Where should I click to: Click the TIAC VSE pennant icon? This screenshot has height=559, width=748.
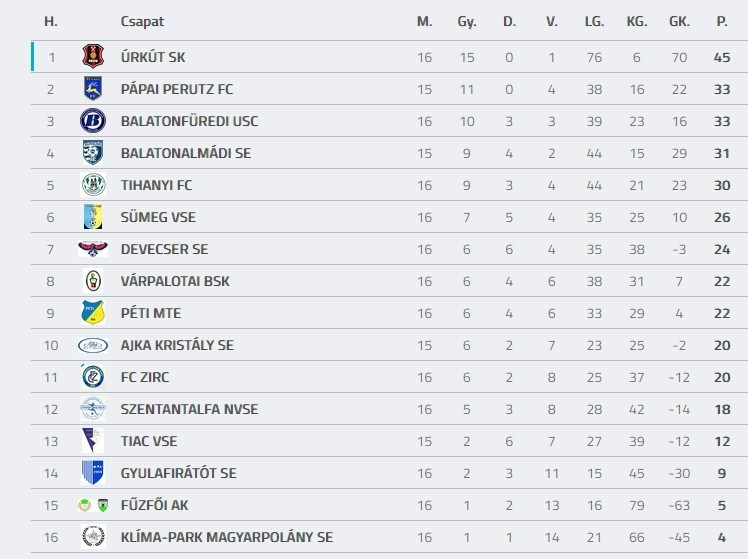[x=93, y=441]
